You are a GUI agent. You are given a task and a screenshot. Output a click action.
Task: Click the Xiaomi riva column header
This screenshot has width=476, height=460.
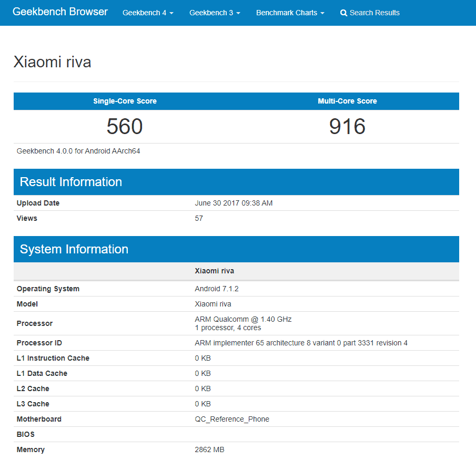pyautogui.click(x=214, y=271)
